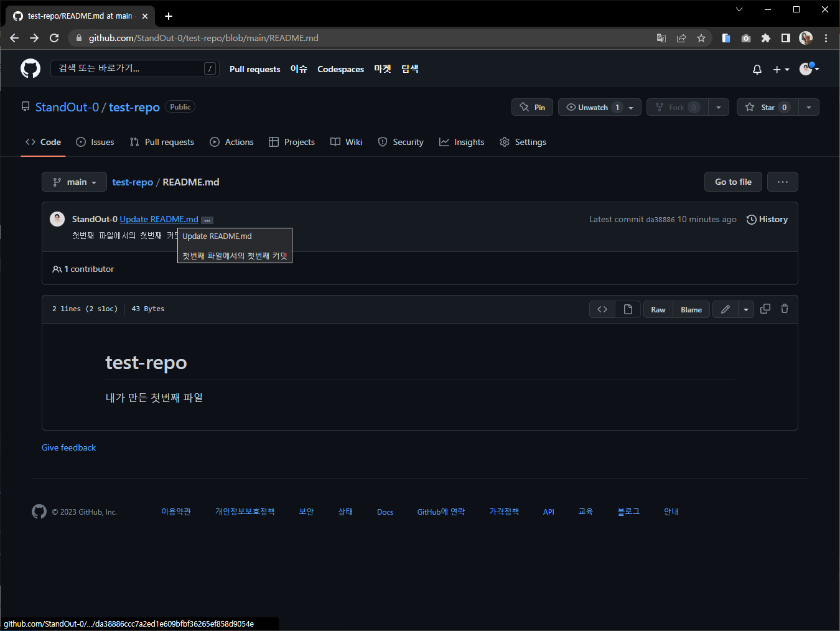
Task: Open the Raw file view
Action: pos(658,309)
